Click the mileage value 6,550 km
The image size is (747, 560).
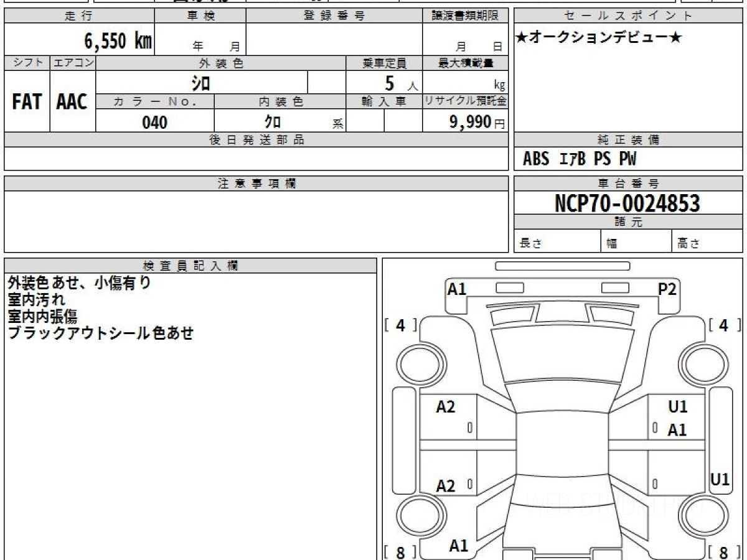[118, 41]
